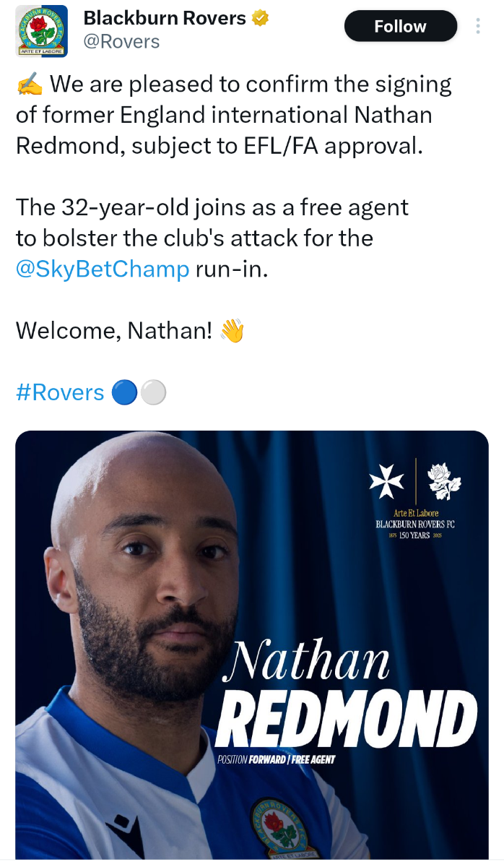The height and width of the screenshot is (867, 504).
Task: Click the waving hand emoji
Action: [x=232, y=331]
